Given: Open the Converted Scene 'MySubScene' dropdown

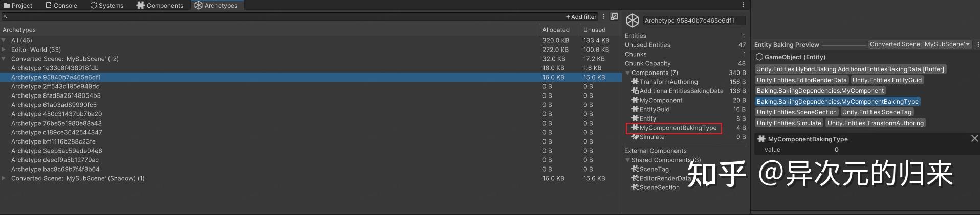Looking at the screenshot, I should pyautogui.click(x=920, y=44).
